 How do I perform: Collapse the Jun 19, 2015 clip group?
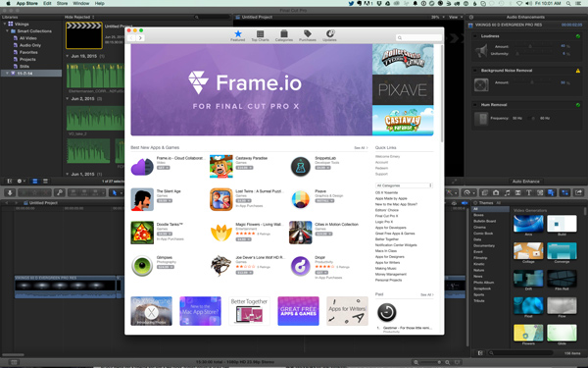click(x=67, y=56)
